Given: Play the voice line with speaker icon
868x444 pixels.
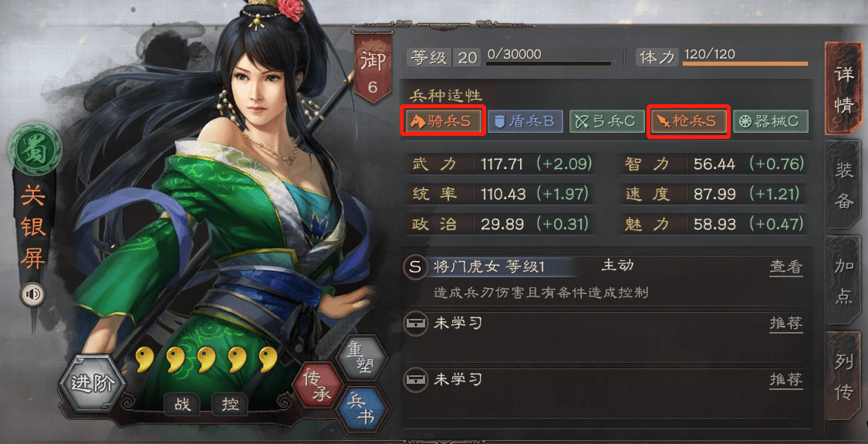Looking at the screenshot, I should pyautogui.click(x=33, y=295).
